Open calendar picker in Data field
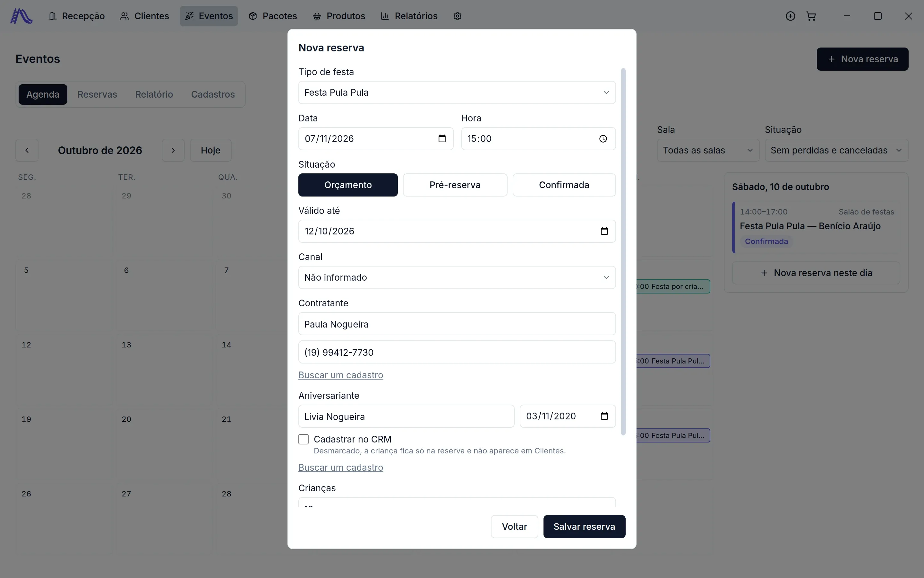Image resolution: width=924 pixels, height=578 pixels. (x=442, y=139)
